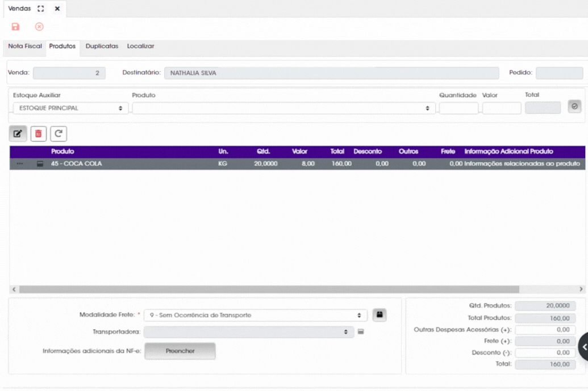Expand the dark side panel chevron

[584, 347]
